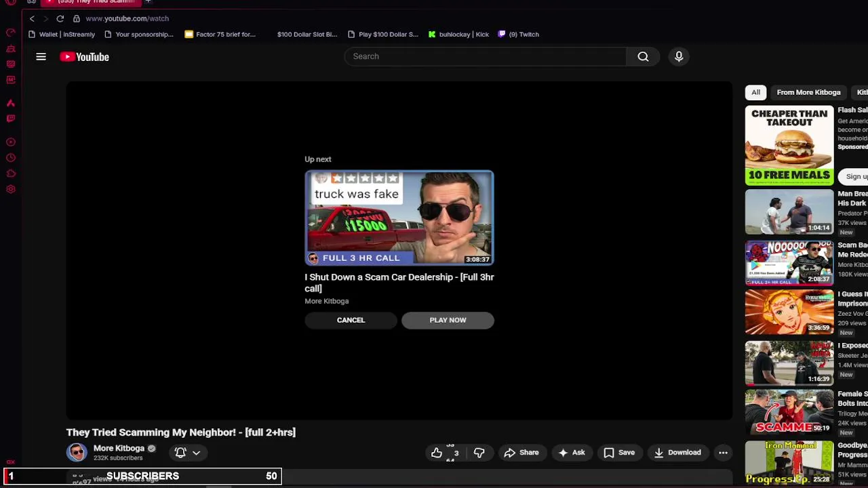868x488 pixels.
Task: Open the YouTube hamburger guide menu
Action: point(41,57)
